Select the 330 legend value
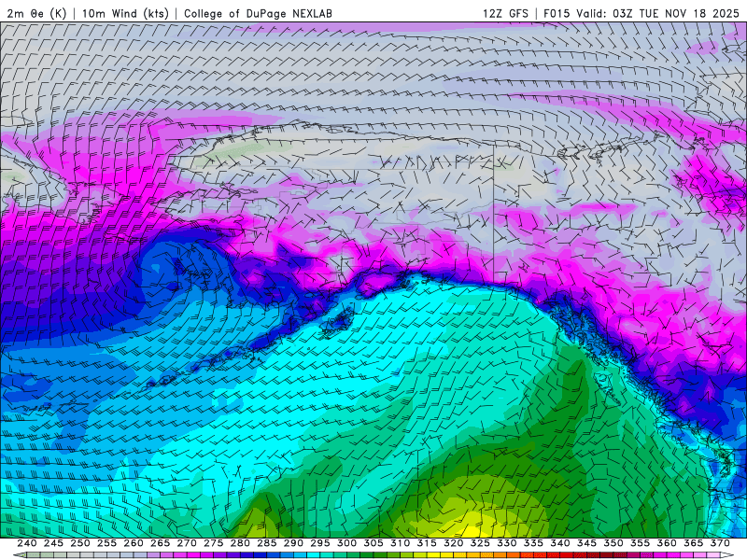747x560 pixels. tap(507, 543)
